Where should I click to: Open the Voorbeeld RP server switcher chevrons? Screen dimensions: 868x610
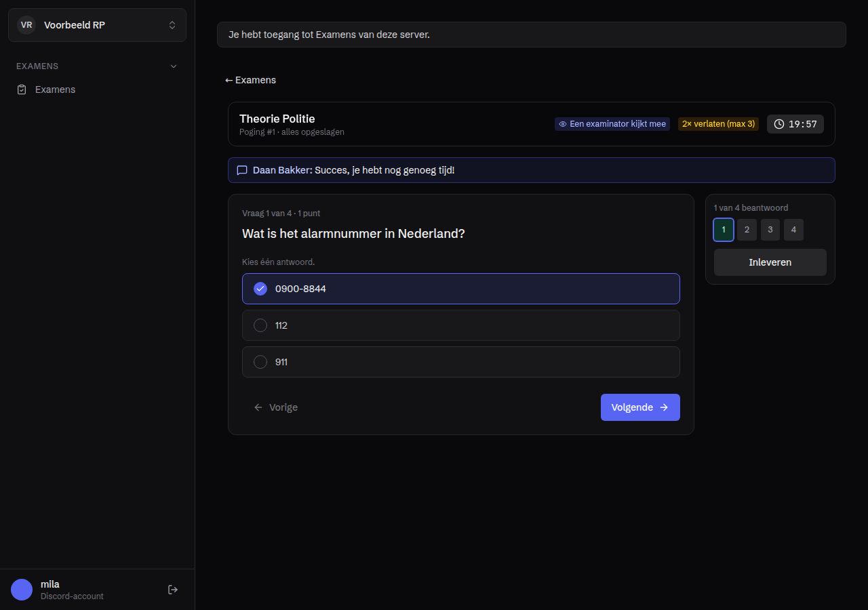172,25
